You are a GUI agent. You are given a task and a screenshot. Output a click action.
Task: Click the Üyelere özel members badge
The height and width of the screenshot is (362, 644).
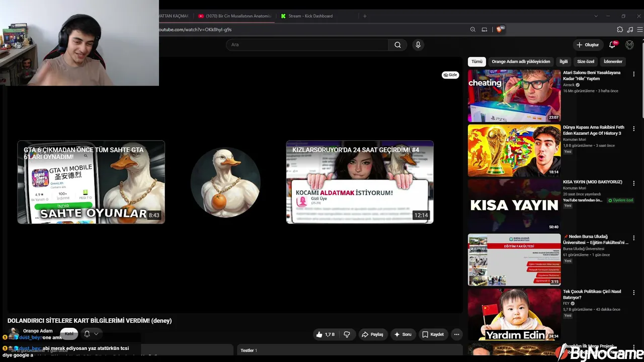click(x=621, y=200)
